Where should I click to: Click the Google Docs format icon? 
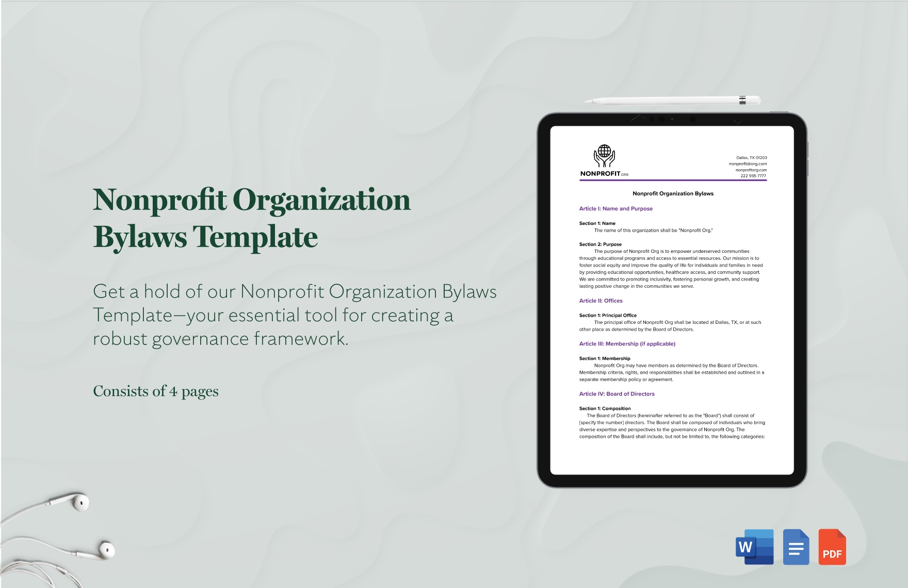coord(796,547)
